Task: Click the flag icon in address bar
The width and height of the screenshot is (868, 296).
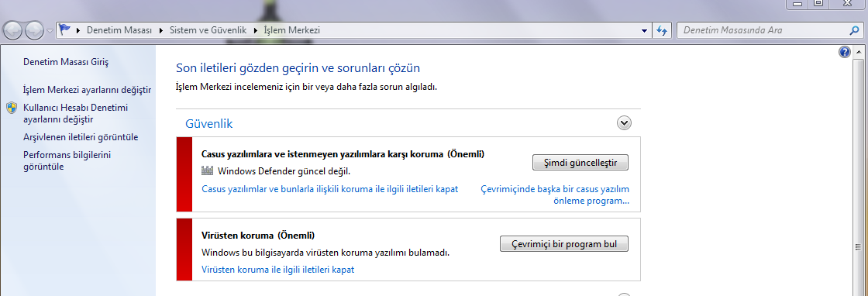Action: [x=65, y=30]
